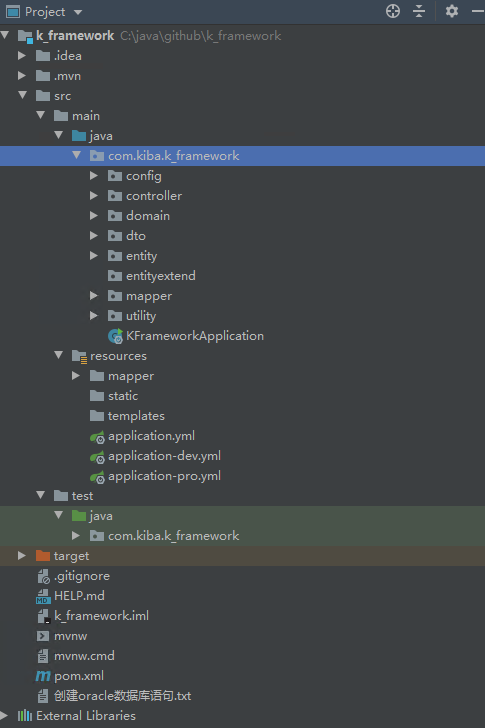
Task: Expand External Libraries node
Action: tap(4, 715)
